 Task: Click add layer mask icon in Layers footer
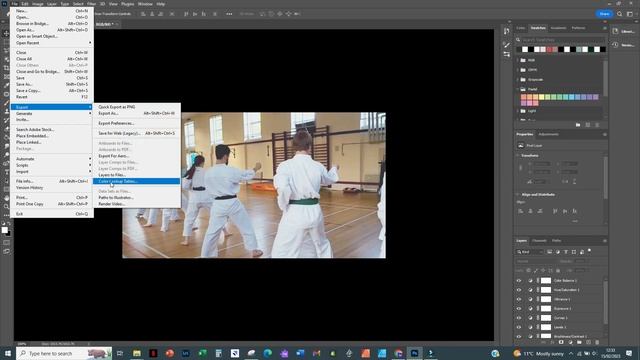pyautogui.click(x=561, y=342)
